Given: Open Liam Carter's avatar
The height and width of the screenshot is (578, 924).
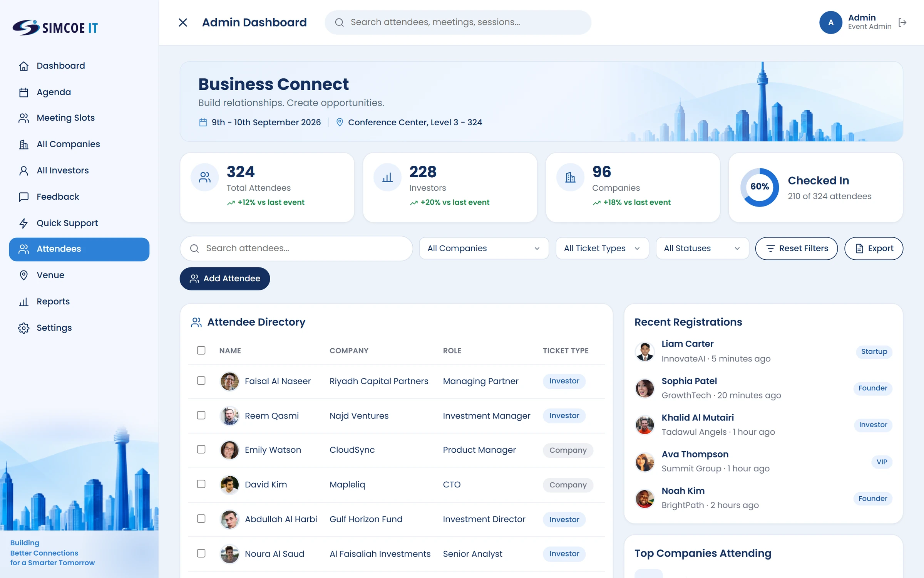Looking at the screenshot, I should [x=645, y=351].
